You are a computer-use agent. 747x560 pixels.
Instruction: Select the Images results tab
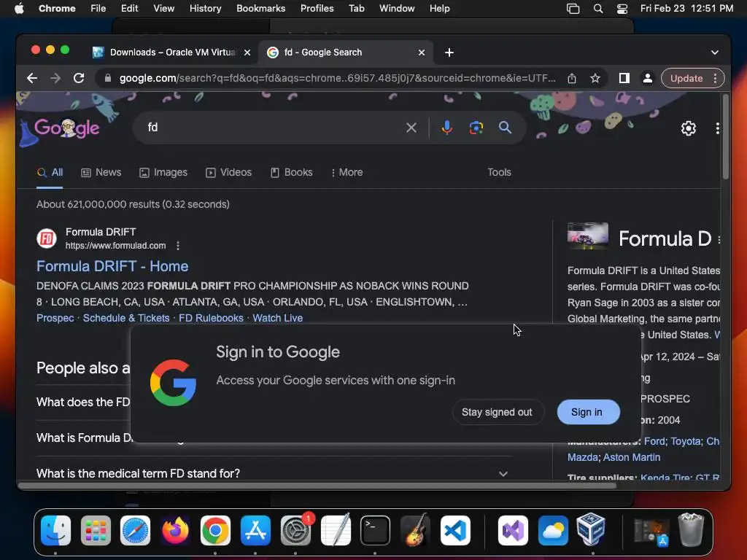point(163,172)
